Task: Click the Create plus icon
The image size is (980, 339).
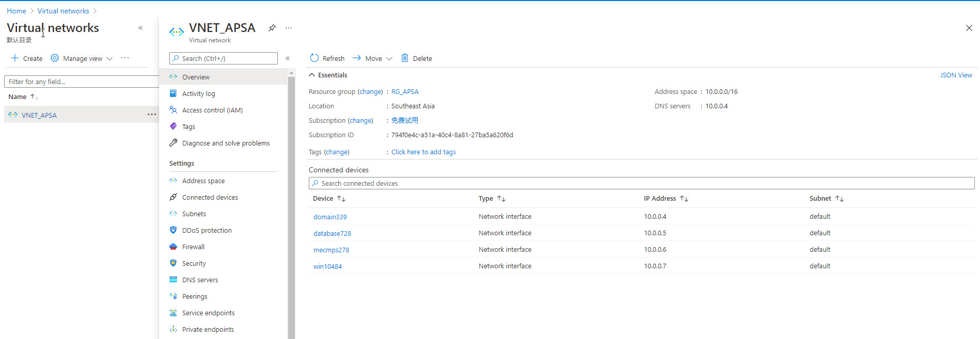Action: point(15,58)
